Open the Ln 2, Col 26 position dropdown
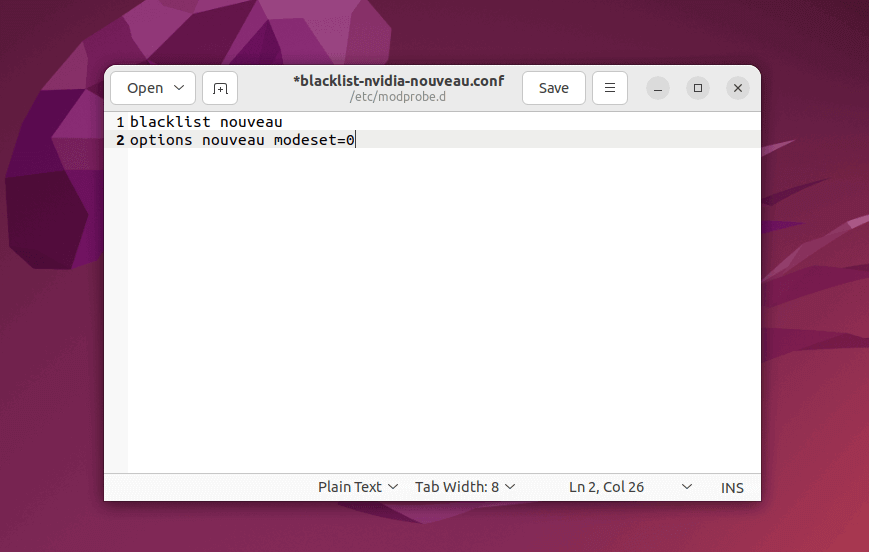The height and width of the screenshot is (552, 869). 630,487
